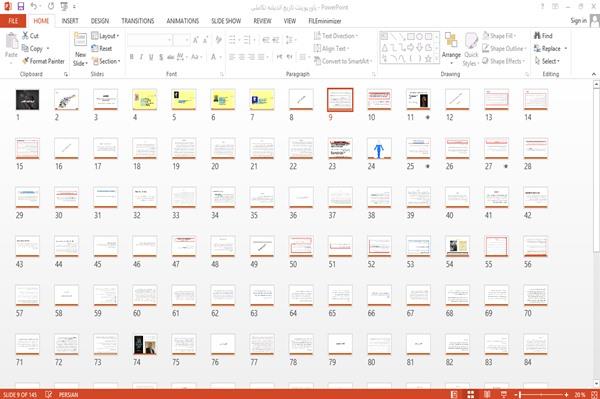600x399 pixels.
Task: Click the zoom slider handle
Action: coord(520,394)
